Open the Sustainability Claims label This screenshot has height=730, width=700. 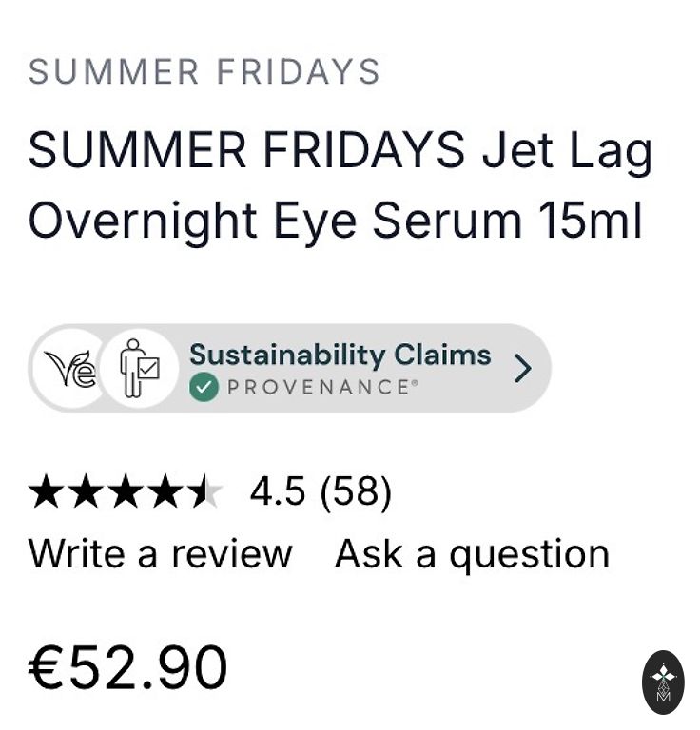(x=340, y=355)
